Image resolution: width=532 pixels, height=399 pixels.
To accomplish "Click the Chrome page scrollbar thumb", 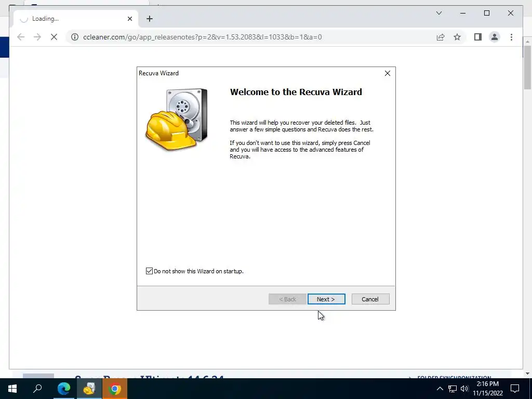I will pos(528,67).
